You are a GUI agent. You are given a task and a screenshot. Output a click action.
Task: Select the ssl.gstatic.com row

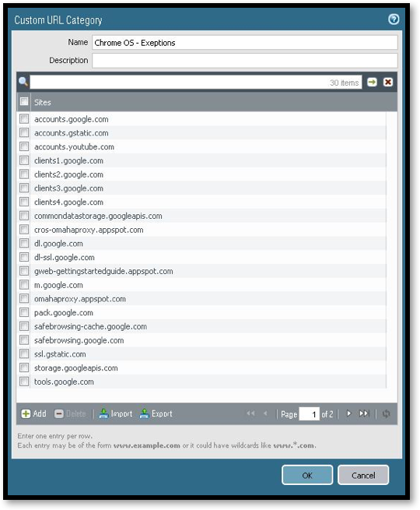point(201,353)
